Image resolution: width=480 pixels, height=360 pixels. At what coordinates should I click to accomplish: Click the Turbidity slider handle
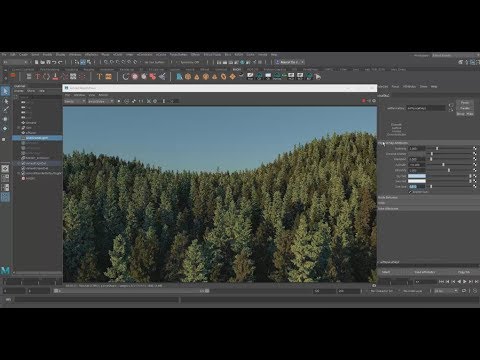point(437,148)
